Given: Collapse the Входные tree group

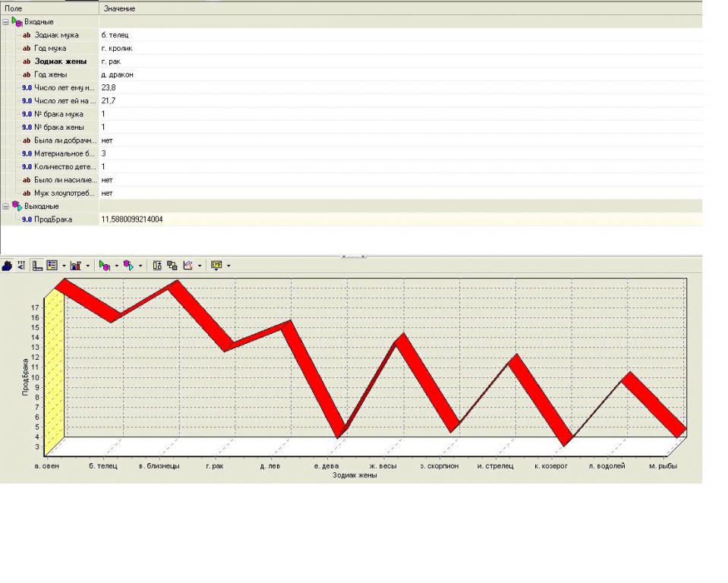Looking at the screenshot, I should [5, 22].
